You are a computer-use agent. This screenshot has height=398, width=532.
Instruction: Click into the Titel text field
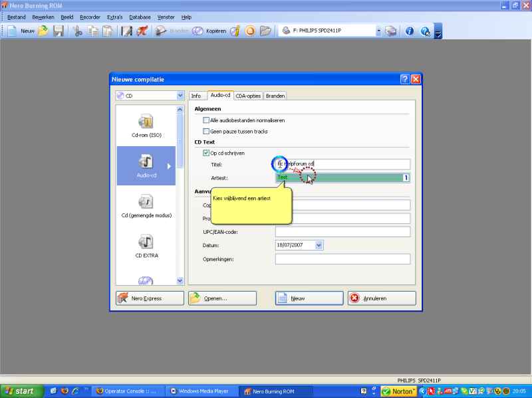click(x=342, y=164)
